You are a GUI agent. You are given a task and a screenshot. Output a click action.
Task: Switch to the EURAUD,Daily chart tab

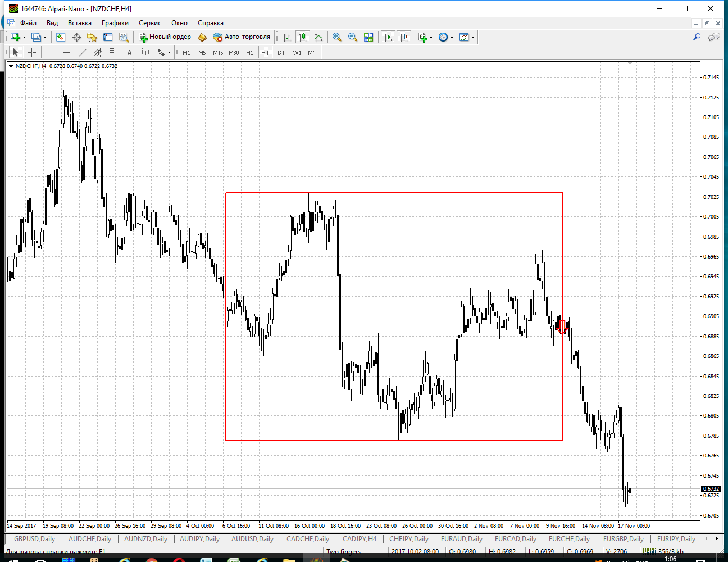[x=462, y=538]
